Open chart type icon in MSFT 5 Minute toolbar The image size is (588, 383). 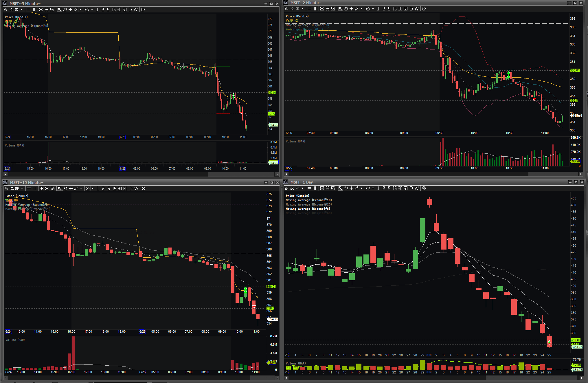tap(5, 10)
